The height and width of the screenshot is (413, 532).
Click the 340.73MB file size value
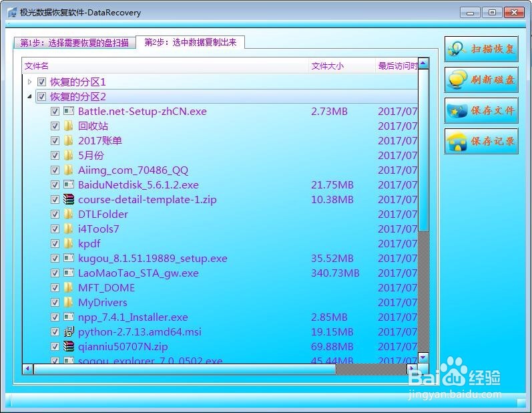click(335, 273)
